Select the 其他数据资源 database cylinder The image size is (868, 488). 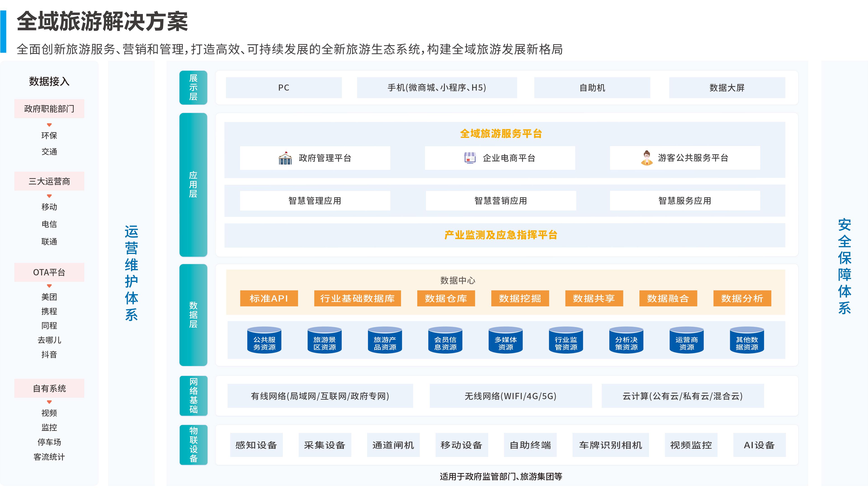pos(747,340)
